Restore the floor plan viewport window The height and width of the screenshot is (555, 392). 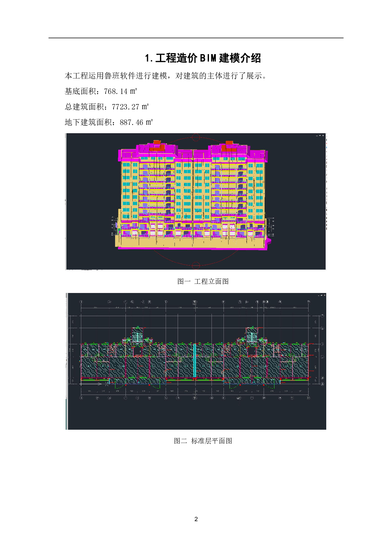tap(322, 295)
